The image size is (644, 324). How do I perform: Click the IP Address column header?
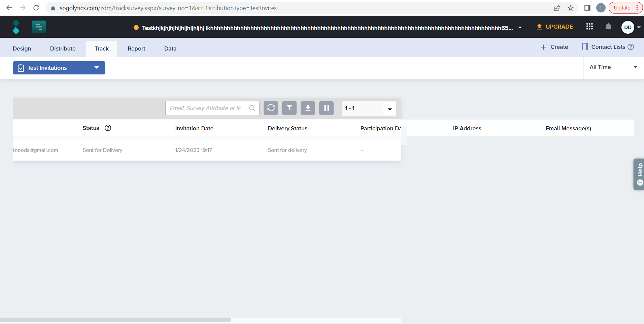[467, 128]
